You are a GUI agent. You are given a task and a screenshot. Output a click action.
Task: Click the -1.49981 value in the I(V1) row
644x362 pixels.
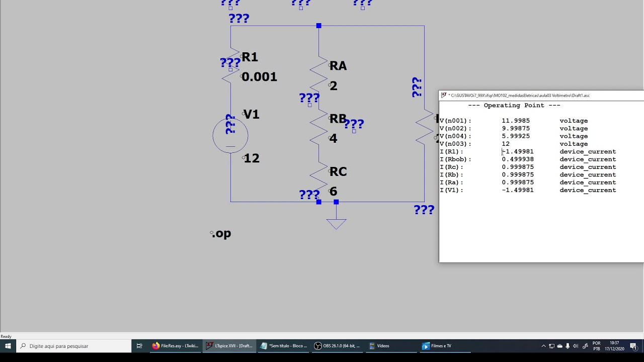coord(518,191)
